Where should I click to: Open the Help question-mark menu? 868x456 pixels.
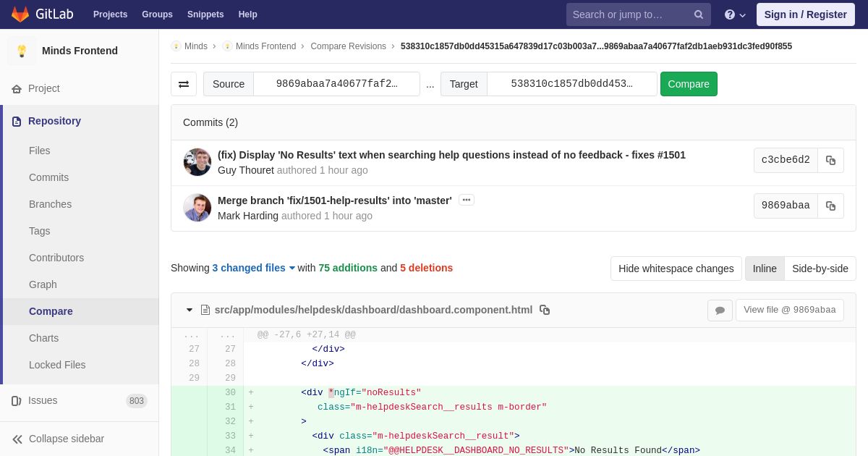coord(735,14)
